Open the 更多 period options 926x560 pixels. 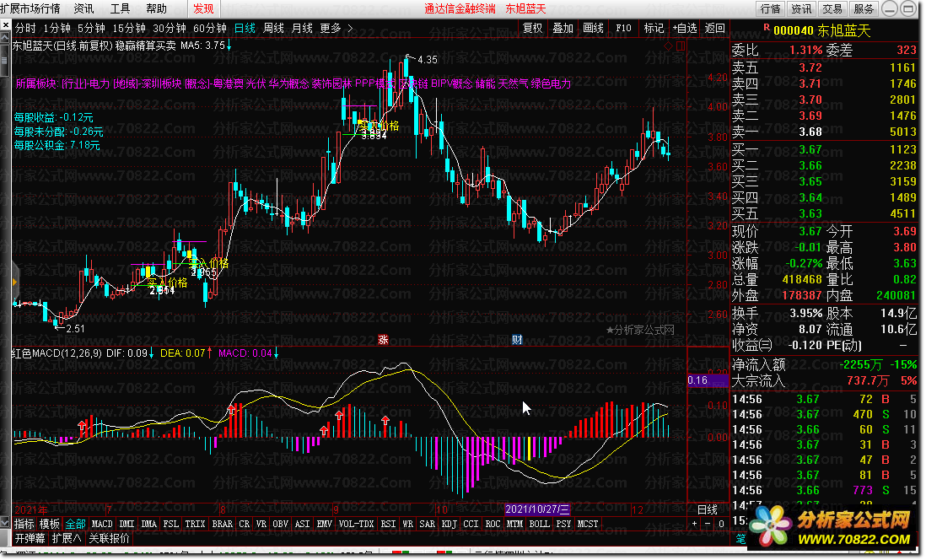(331, 28)
